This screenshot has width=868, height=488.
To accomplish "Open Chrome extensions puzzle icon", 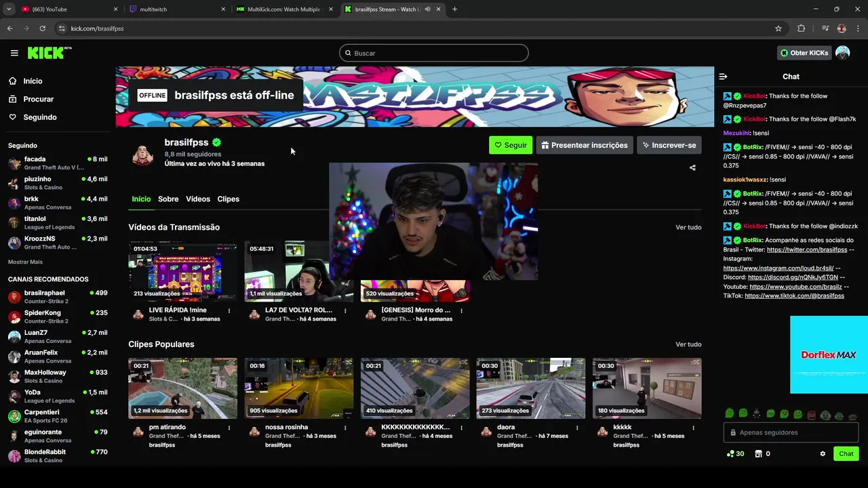I will coord(801,28).
